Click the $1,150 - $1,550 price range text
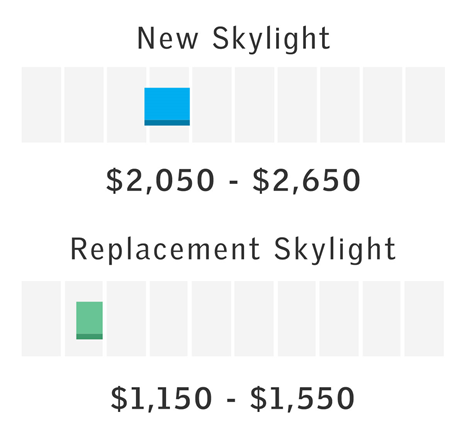The image size is (460, 432). click(x=232, y=399)
